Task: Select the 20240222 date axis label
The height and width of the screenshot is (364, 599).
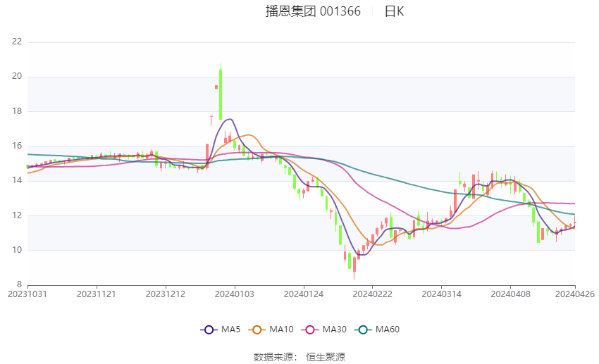Action: coord(373,294)
